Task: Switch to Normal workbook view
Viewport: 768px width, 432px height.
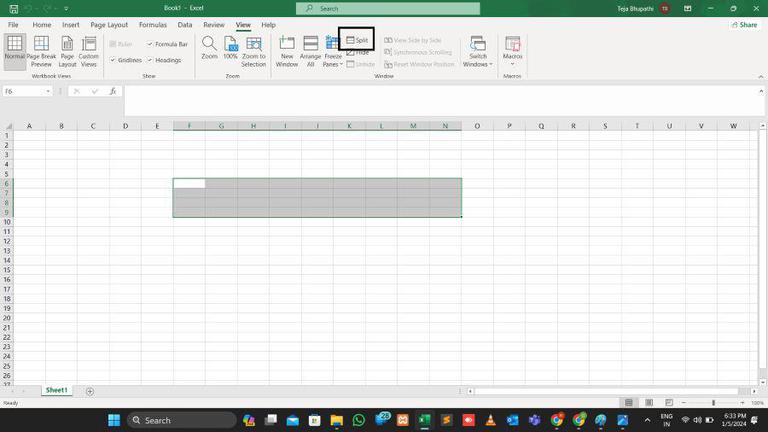Action: (15, 51)
